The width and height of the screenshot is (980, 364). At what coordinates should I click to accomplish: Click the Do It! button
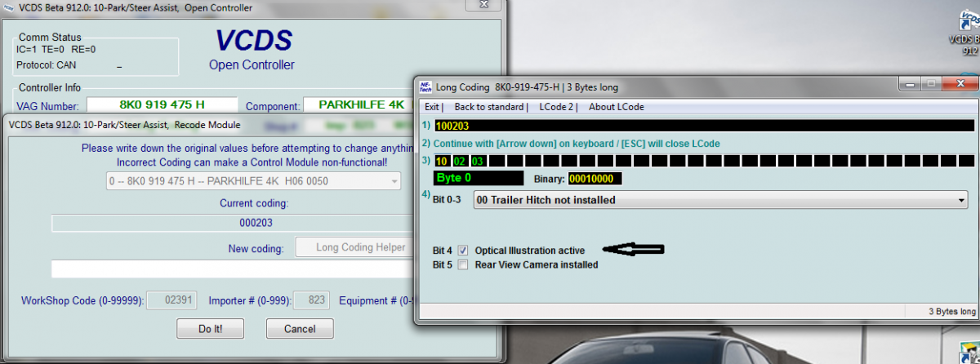pos(211,329)
